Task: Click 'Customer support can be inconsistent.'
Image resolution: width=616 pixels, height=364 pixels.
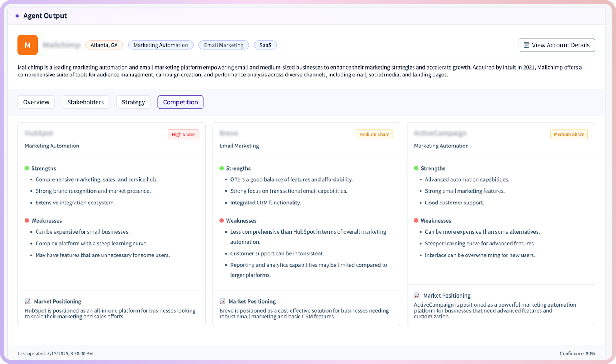Action: [x=277, y=253]
